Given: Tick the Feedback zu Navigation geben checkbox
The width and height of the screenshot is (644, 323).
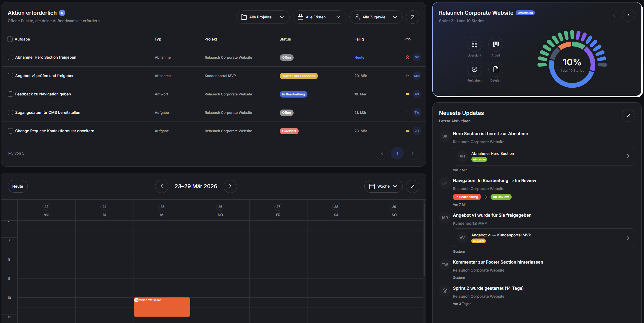Looking at the screenshot, I should pos(10,94).
